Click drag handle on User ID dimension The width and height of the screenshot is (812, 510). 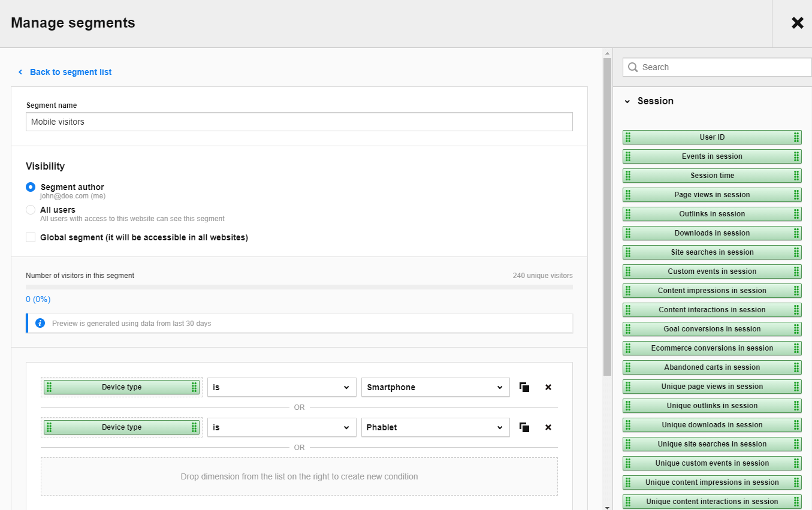628,137
